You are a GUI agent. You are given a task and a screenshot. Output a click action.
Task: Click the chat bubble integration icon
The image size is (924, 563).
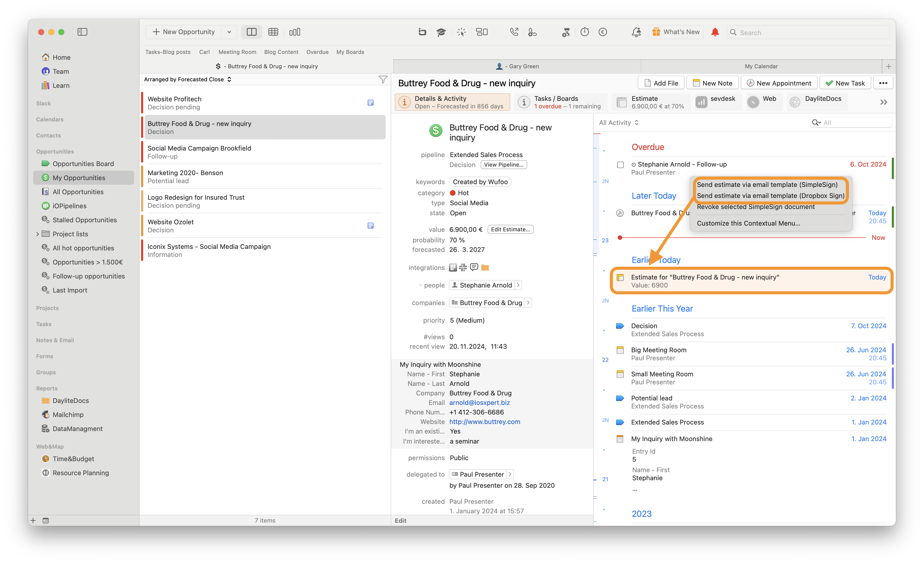point(474,267)
